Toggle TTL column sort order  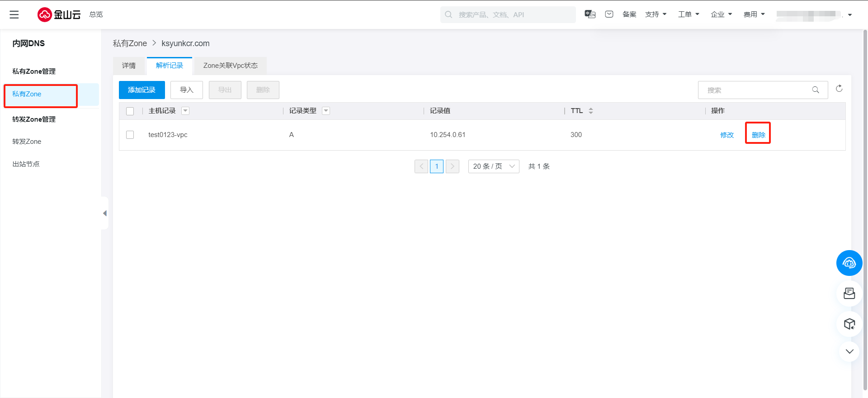pyautogui.click(x=590, y=111)
